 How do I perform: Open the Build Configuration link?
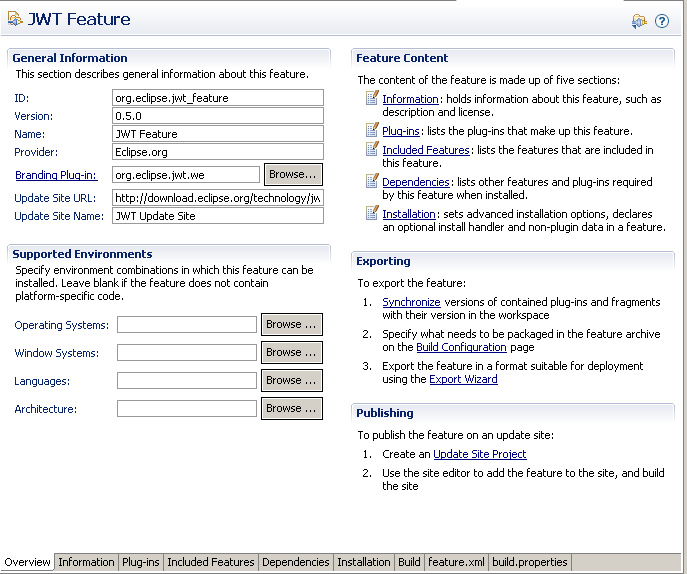point(461,347)
